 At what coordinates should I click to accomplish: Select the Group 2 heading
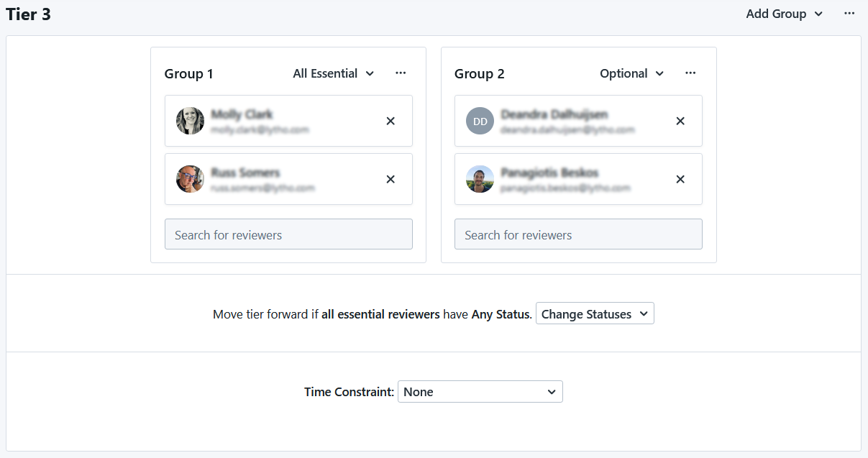pos(480,73)
